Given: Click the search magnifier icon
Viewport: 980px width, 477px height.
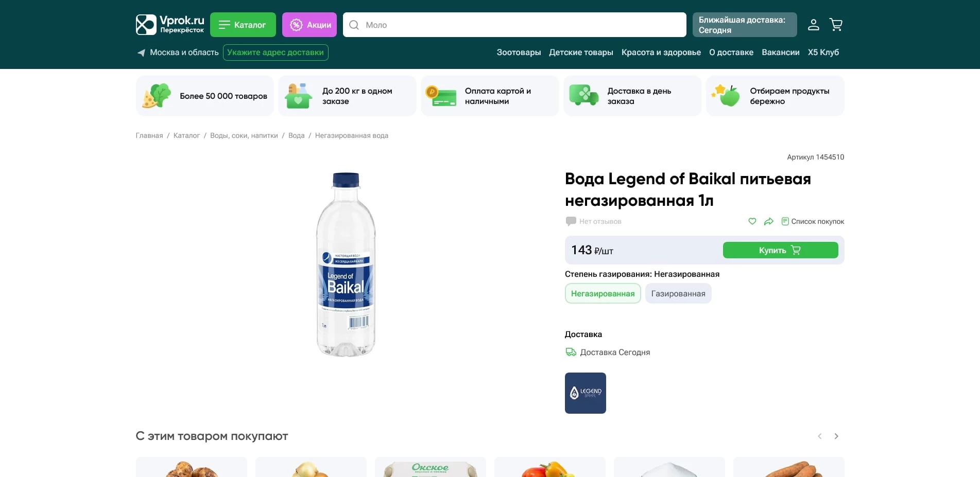Looking at the screenshot, I should [354, 25].
